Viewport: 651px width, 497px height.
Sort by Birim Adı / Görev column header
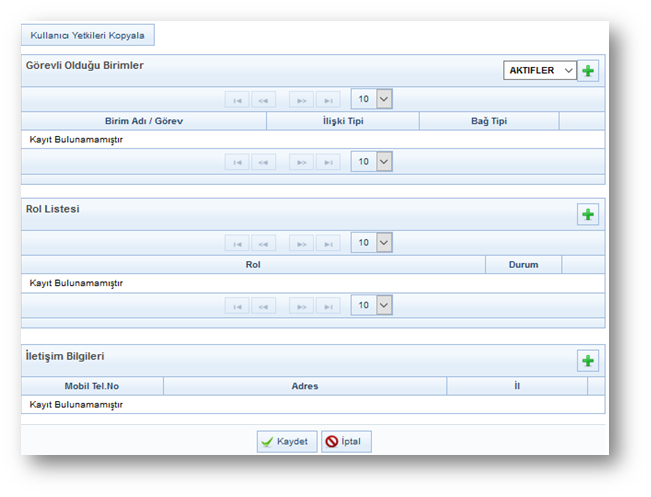pyautogui.click(x=144, y=121)
